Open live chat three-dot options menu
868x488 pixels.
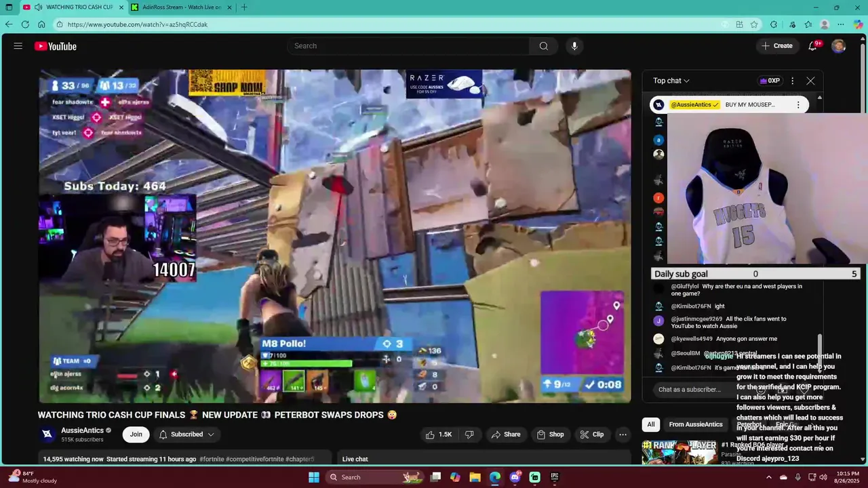click(792, 81)
